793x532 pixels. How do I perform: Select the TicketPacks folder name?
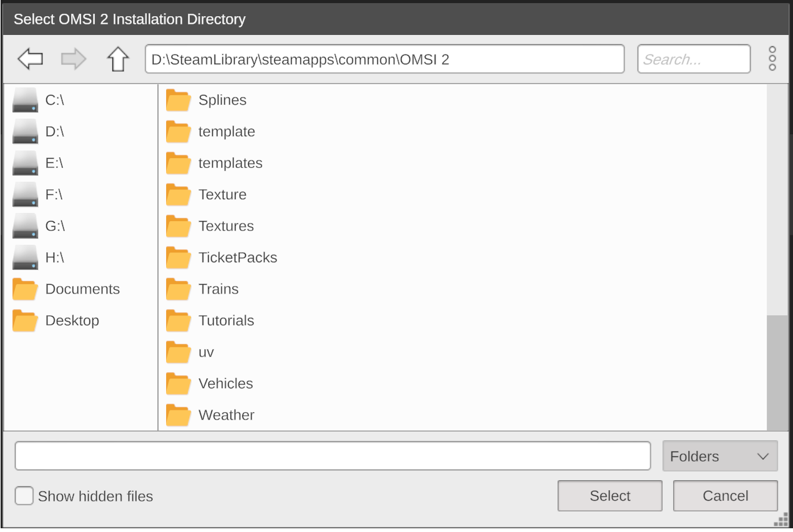pos(238,257)
